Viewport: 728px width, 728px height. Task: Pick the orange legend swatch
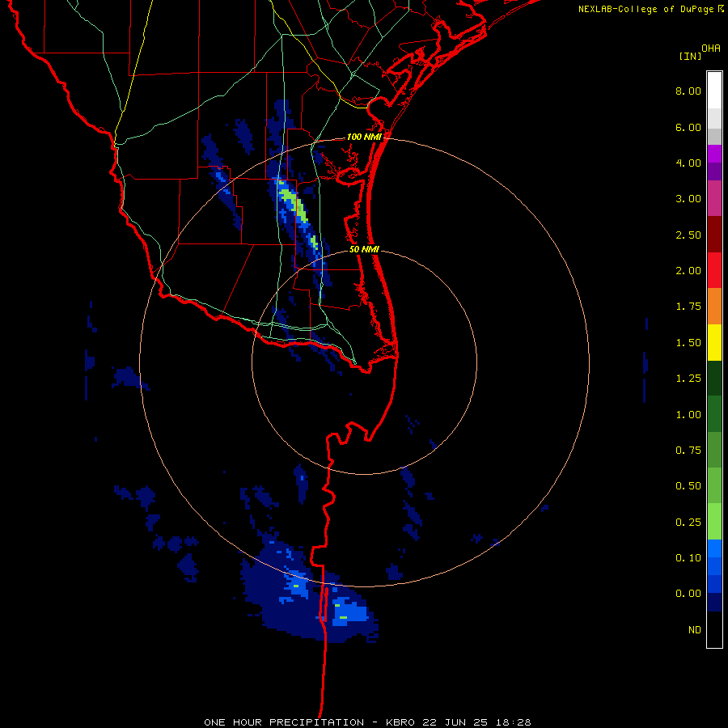coord(714,307)
